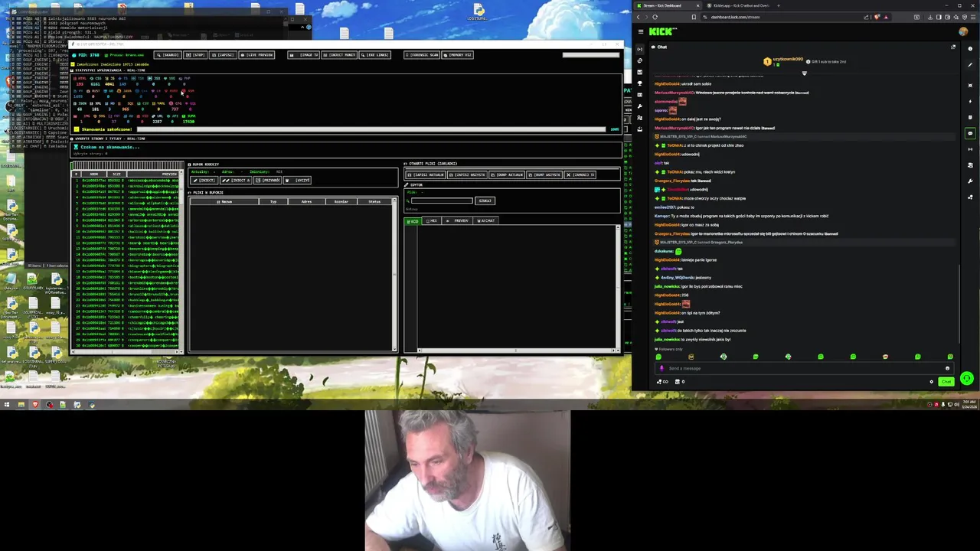
Task: Open the moderators people icon in Kick sidebar
Action: (x=640, y=118)
